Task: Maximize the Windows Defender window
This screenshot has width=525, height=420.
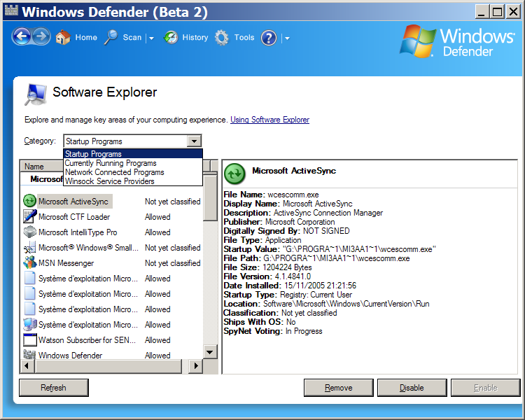Action: tap(498, 12)
